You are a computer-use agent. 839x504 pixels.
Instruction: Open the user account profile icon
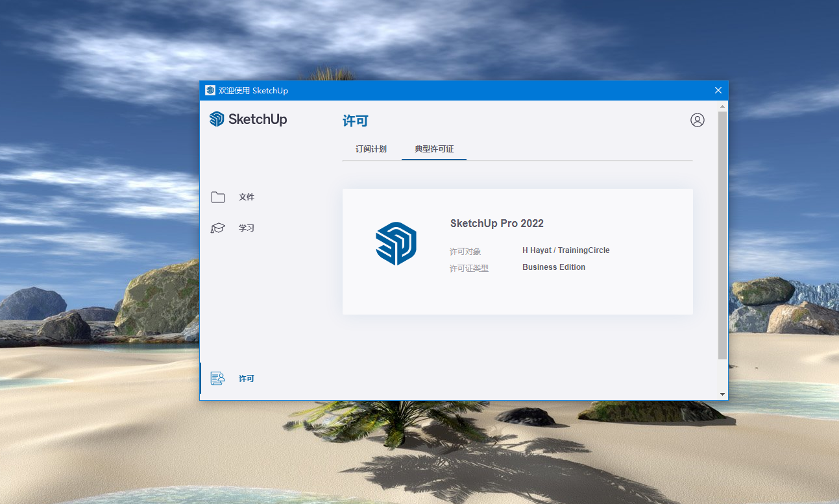pyautogui.click(x=698, y=120)
